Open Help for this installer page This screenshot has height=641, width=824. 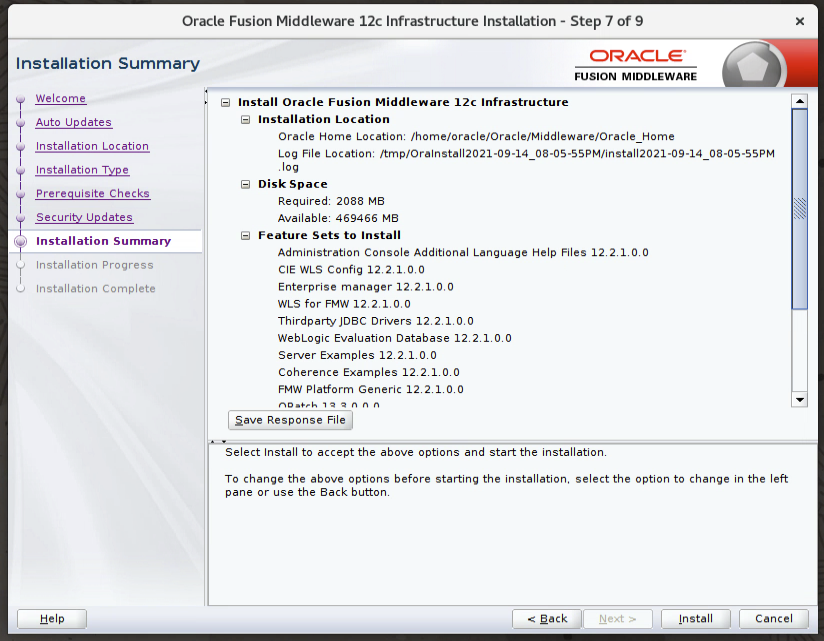(x=52, y=619)
